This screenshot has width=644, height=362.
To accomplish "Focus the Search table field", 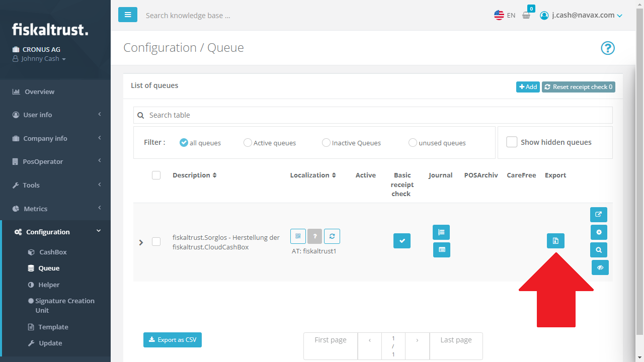I will tap(373, 115).
